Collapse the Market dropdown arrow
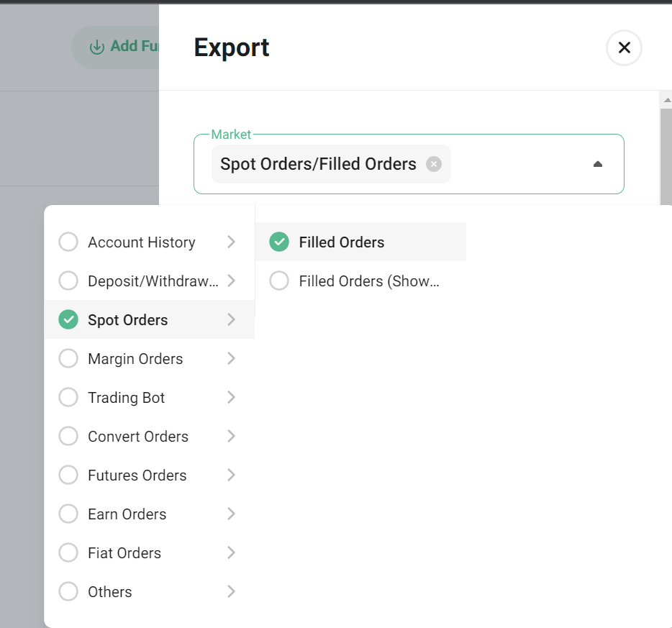672x628 pixels. click(597, 164)
